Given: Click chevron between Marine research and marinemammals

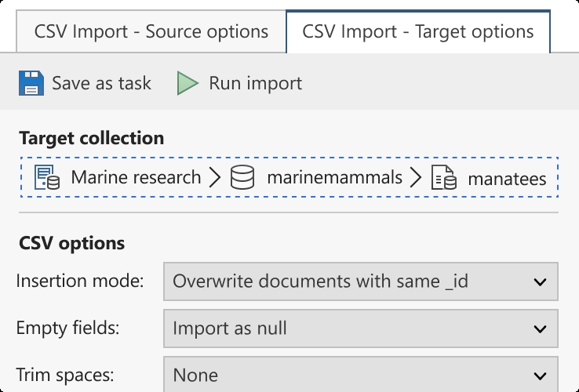Looking at the screenshot, I should (215, 177).
